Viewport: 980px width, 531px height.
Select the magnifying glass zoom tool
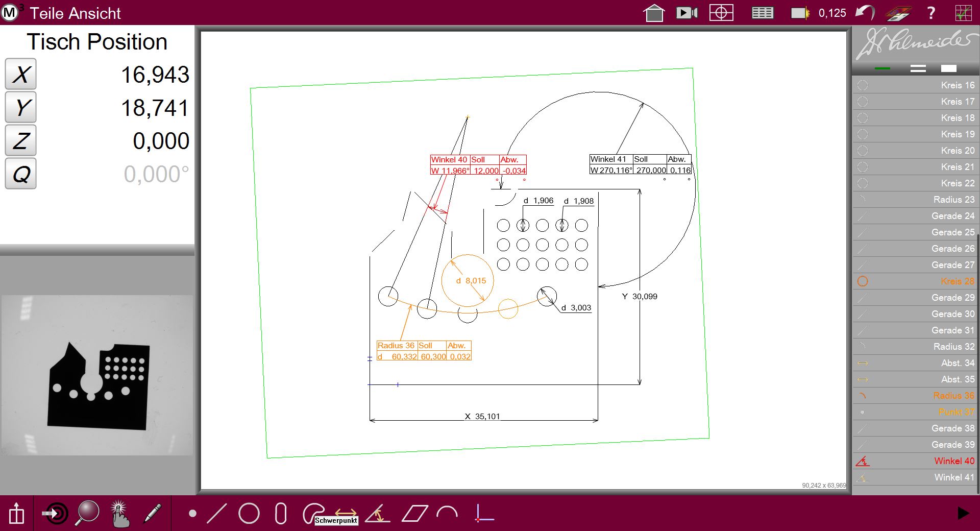[x=87, y=513]
